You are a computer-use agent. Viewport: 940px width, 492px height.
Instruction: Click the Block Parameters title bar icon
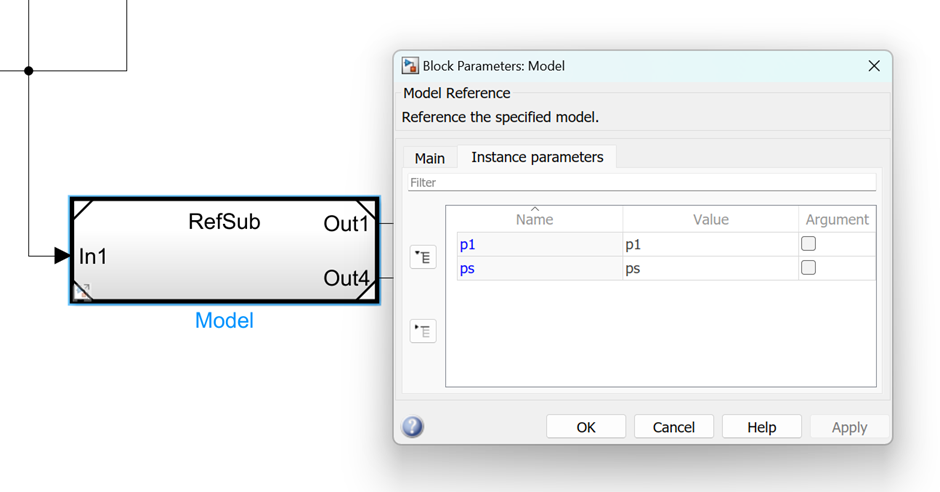(x=410, y=66)
